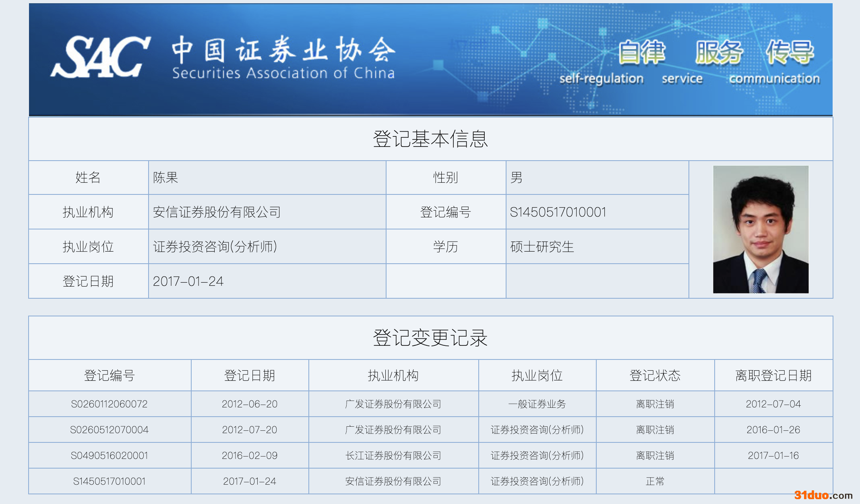
Task: Click the registrant's profile photo
Action: click(761, 229)
